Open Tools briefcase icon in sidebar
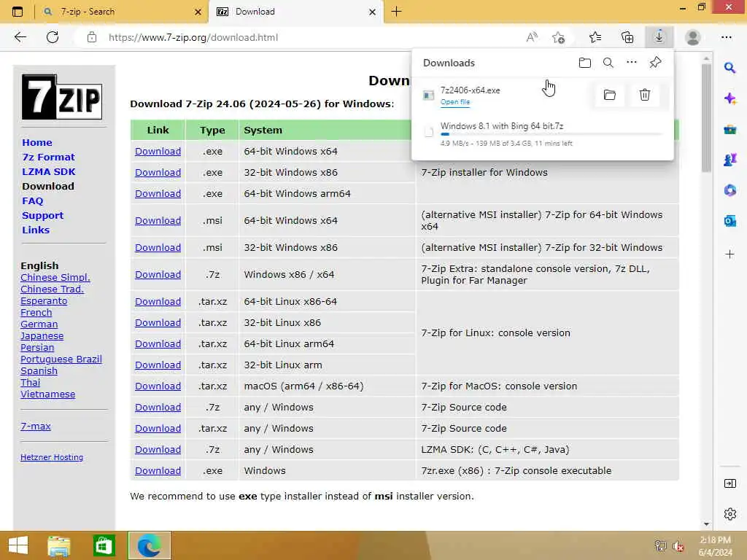Image resolution: width=747 pixels, height=560 pixels. (729, 129)
